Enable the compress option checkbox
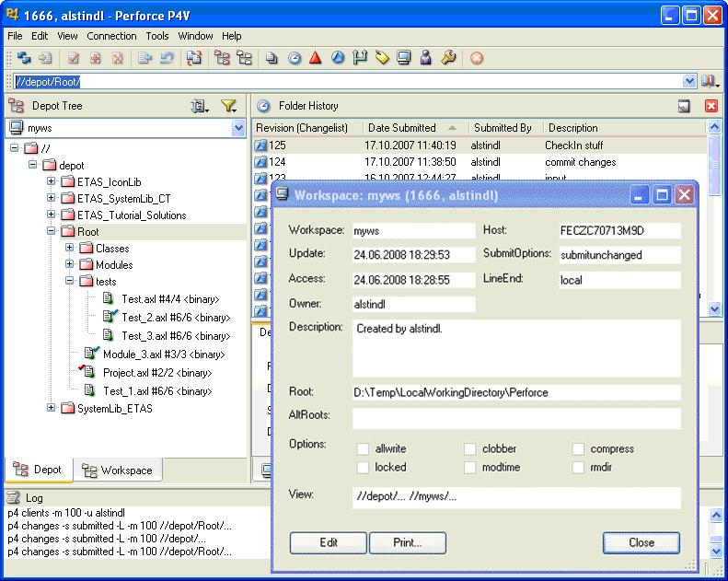The image size is (728, 581). 578,449
